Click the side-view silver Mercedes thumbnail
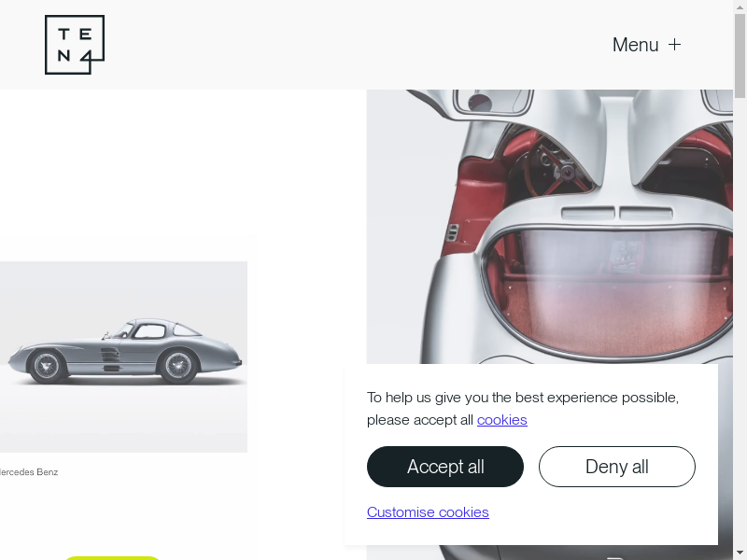747x560 pixels. (123, 357)
